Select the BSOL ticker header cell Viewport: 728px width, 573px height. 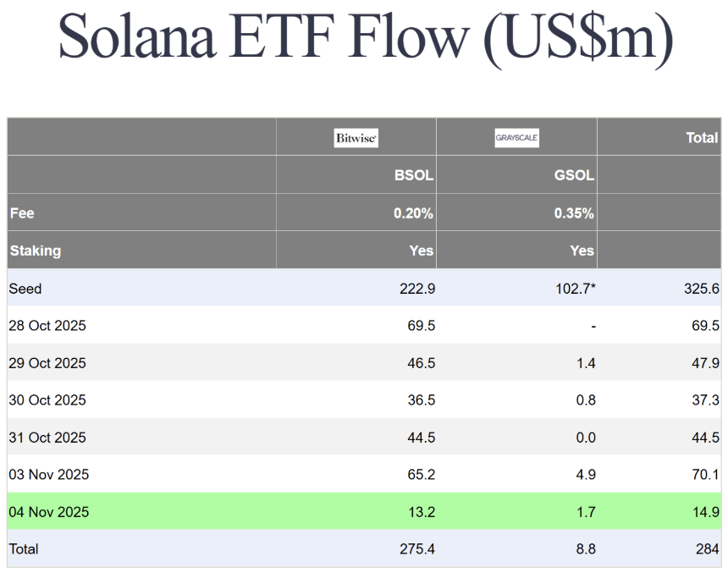tap(414, 176)
